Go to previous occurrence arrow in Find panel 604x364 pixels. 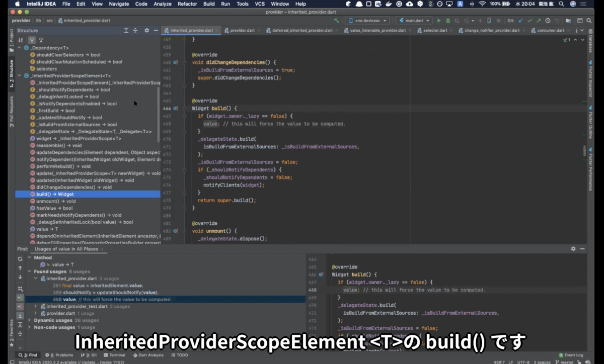pyautogui.click(x=20, y=268)
